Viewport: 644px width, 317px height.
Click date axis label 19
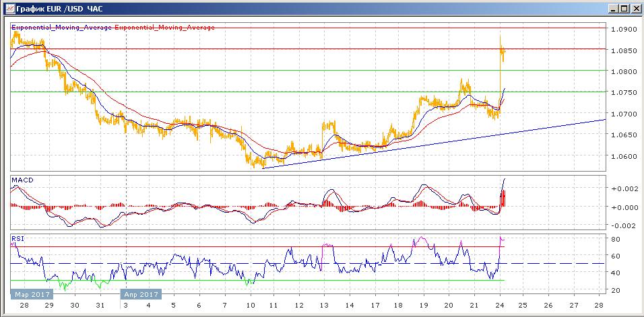pos(424,306)
